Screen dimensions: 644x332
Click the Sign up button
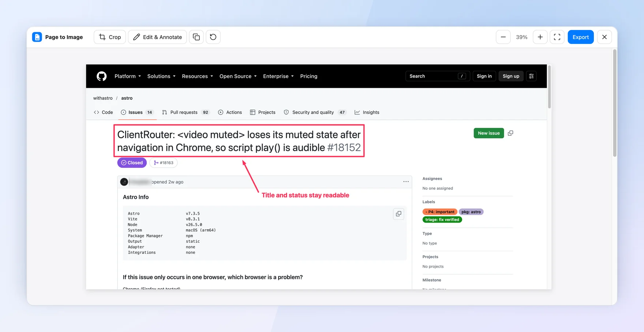511,76
